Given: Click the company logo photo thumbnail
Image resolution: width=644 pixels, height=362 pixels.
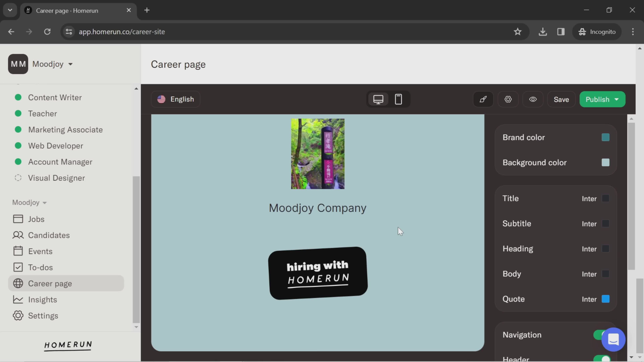Looking at the screenshot, I should [317, 154].
